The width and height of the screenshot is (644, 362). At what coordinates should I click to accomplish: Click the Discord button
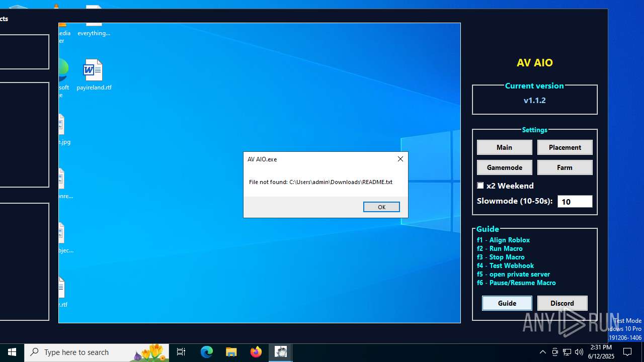tap(562, 303)
